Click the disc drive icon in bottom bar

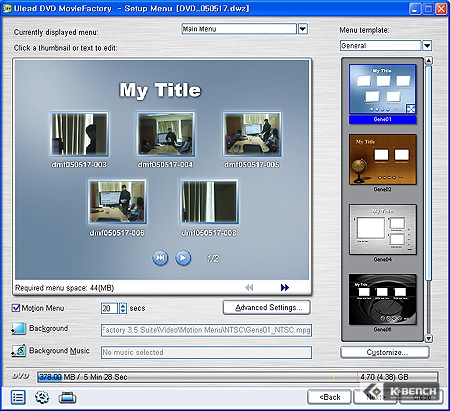[x=67, y=398]
